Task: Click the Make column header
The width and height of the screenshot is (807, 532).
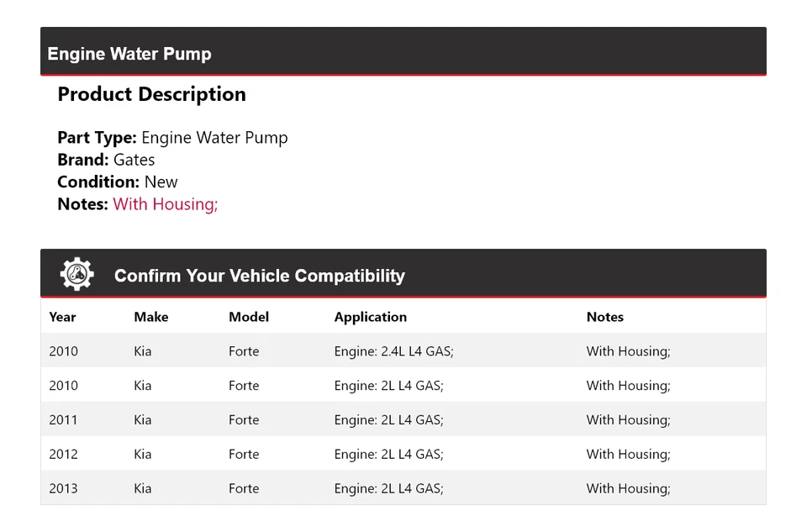Action: click(x=151, y=317)
